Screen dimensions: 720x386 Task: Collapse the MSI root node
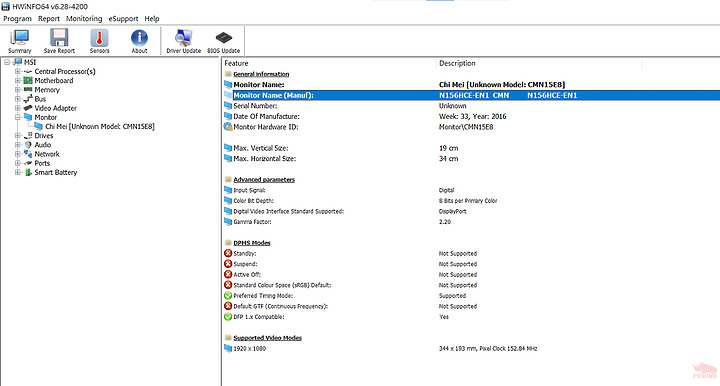coord(7,62)
